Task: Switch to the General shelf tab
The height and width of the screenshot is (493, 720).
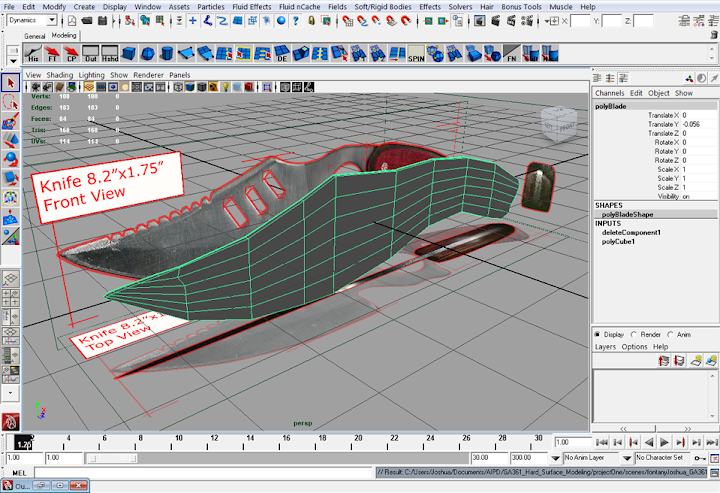Action: 35,35
